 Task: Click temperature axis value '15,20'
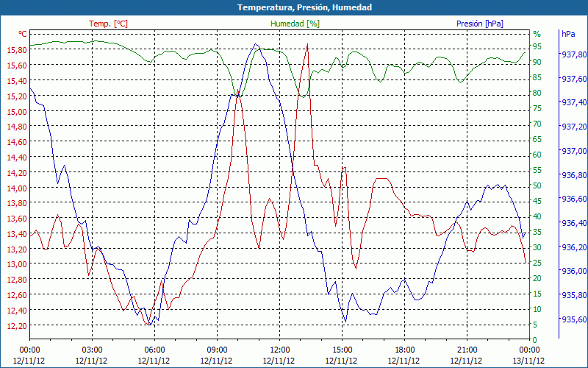17,96
